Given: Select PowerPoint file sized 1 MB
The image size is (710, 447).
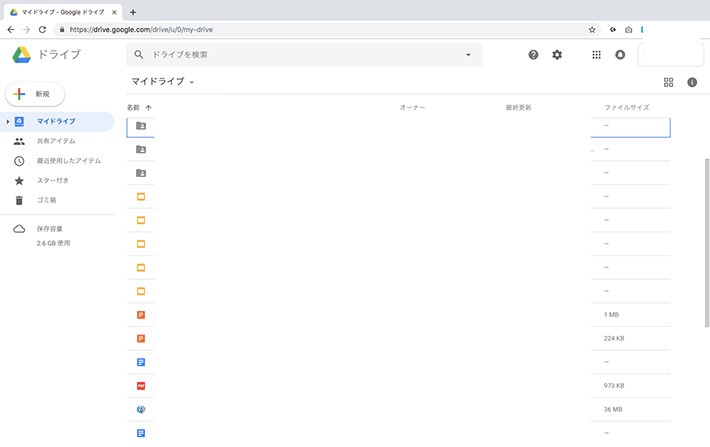Looking at the screenshot, I should [141, 315].
